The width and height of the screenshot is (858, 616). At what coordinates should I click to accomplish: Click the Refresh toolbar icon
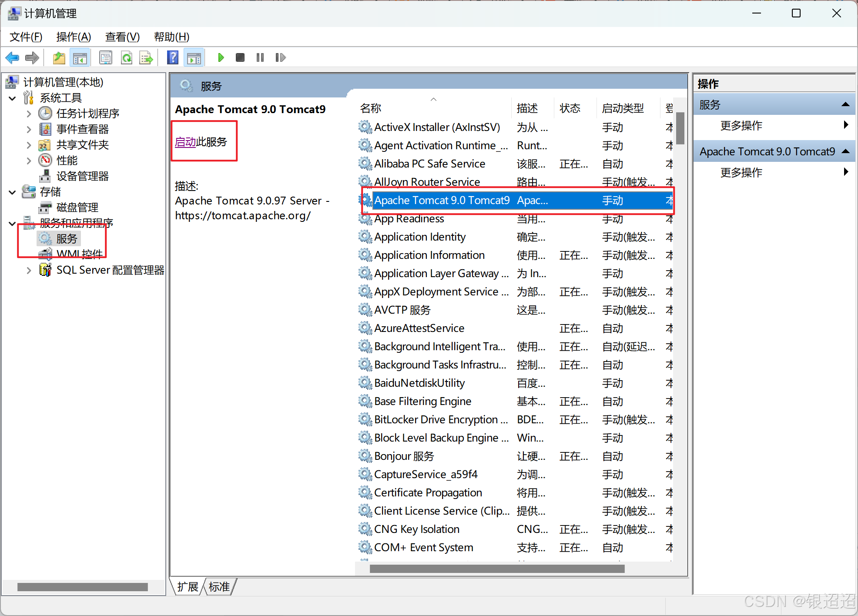pos(127,57)
